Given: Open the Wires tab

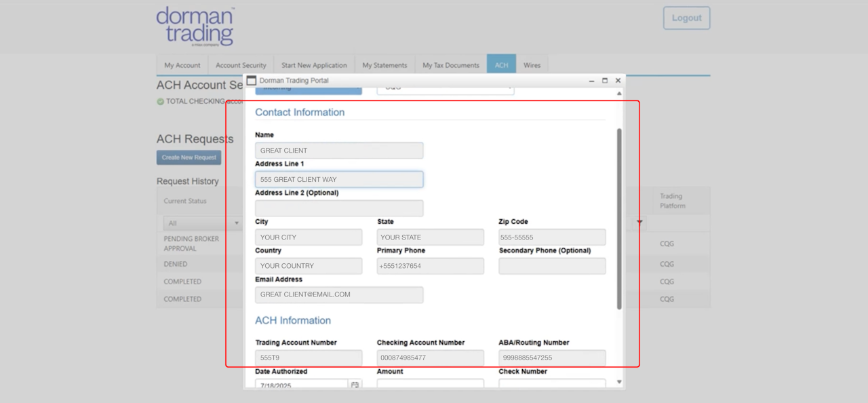Looking at the screenshot, I should (532, 65).
